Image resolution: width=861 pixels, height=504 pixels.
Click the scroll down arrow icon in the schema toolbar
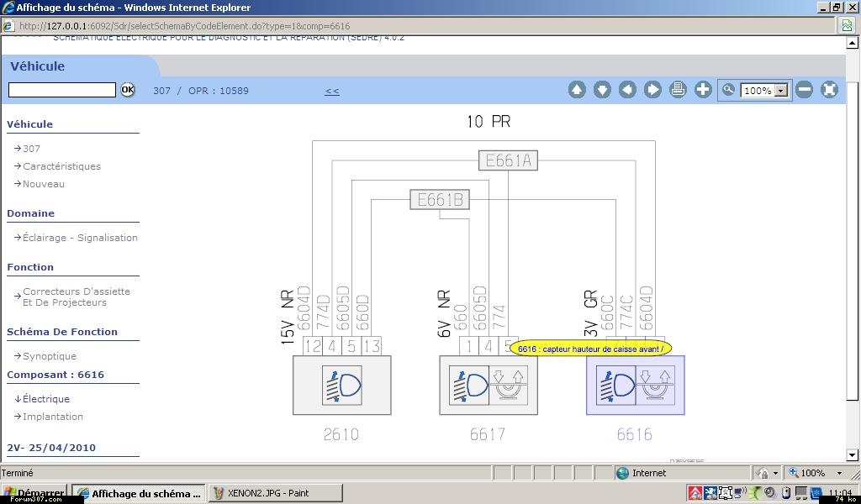602,89
